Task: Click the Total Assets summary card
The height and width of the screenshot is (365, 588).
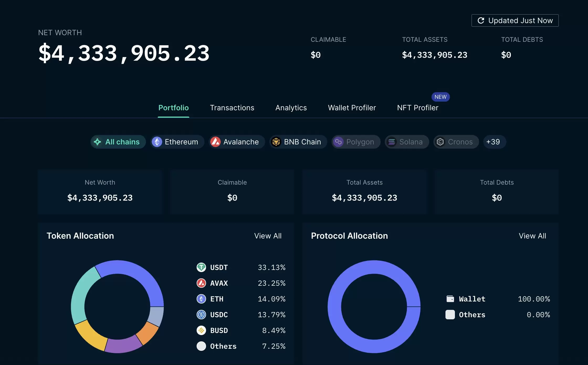Action: click(364, 192)
